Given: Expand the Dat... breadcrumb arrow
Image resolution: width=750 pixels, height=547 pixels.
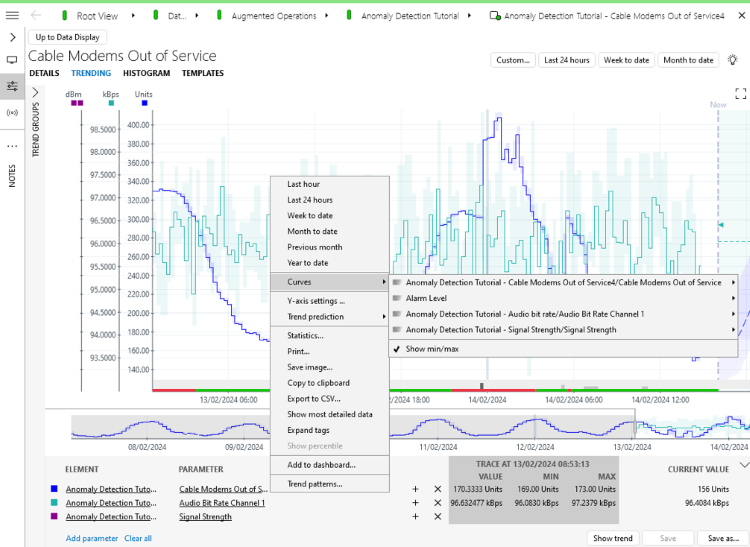Looking at the screenshot, I should pos(197,15).
